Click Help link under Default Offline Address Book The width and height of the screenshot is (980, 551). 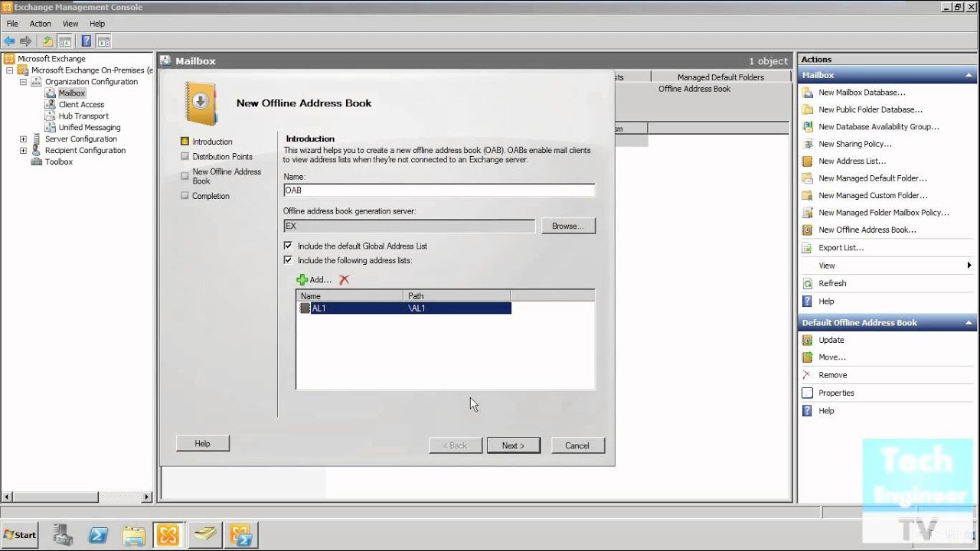pyautogui.click(x=826, y=411)
